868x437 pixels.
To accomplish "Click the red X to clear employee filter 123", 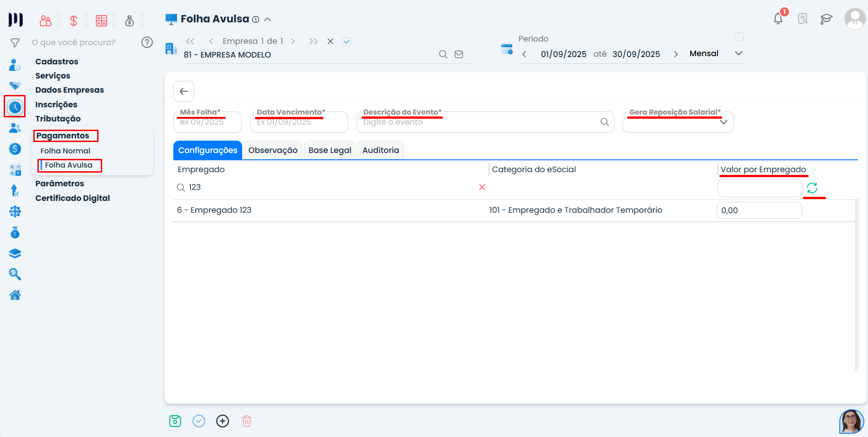I will [482, 187].
